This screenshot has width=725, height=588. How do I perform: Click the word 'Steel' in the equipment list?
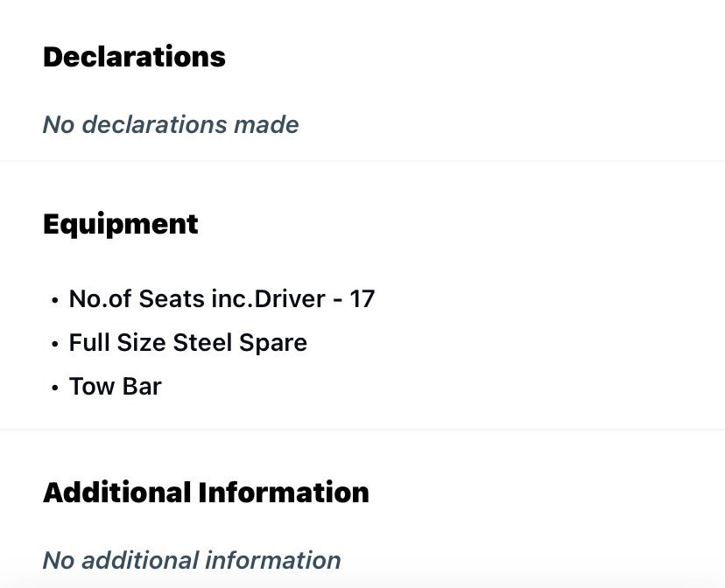(x=202, y=343)
